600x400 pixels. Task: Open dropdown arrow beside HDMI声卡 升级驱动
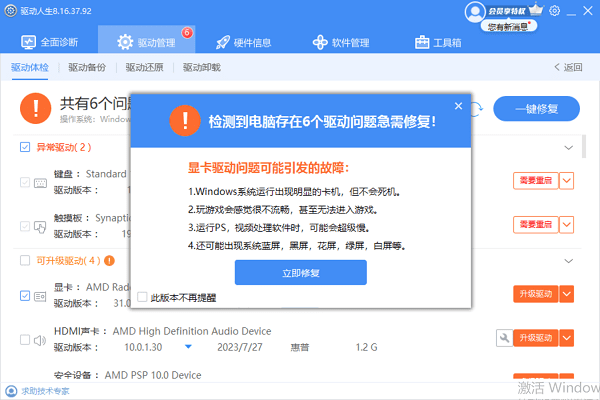(x=566, y=338)
